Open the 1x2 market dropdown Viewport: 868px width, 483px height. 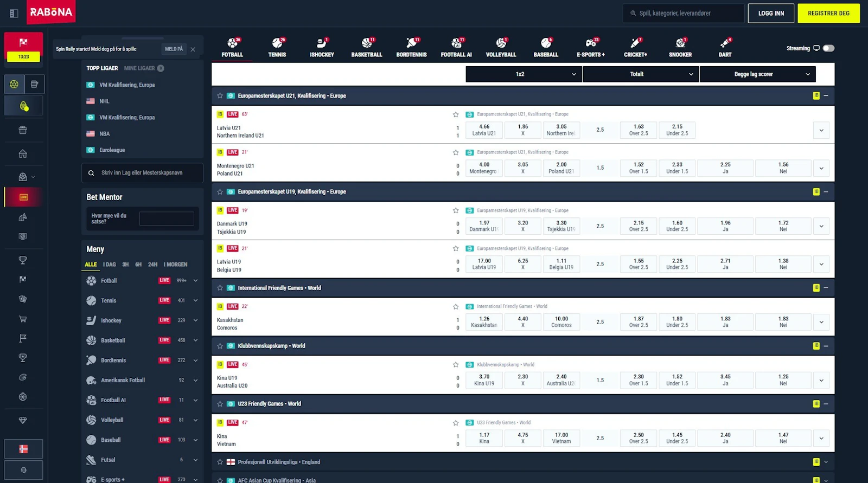[x=524, y=74]
